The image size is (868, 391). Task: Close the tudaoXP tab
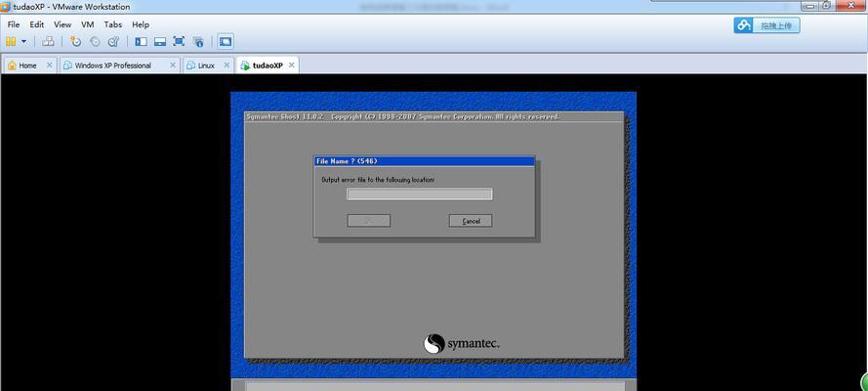click(x=292, y=65)
